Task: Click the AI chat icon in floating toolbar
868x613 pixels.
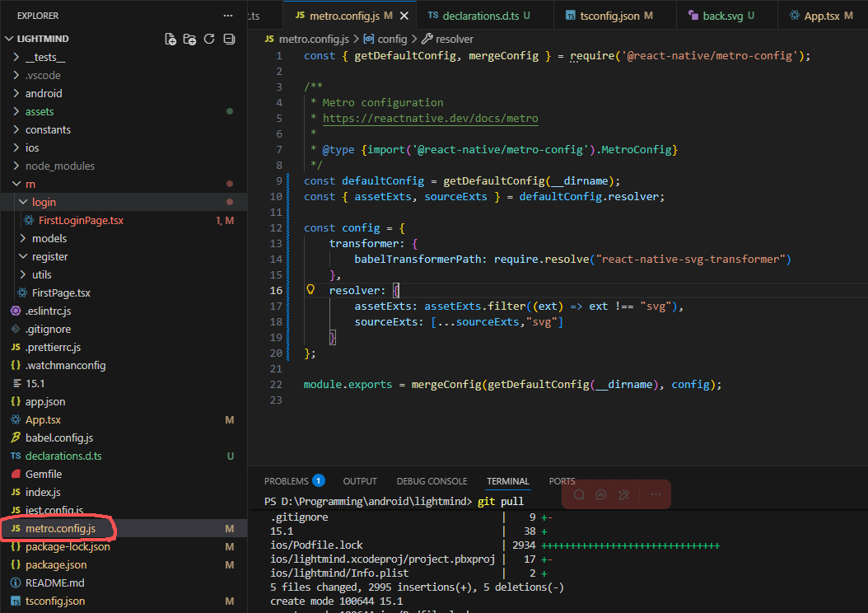Action: tap(601, 494)
